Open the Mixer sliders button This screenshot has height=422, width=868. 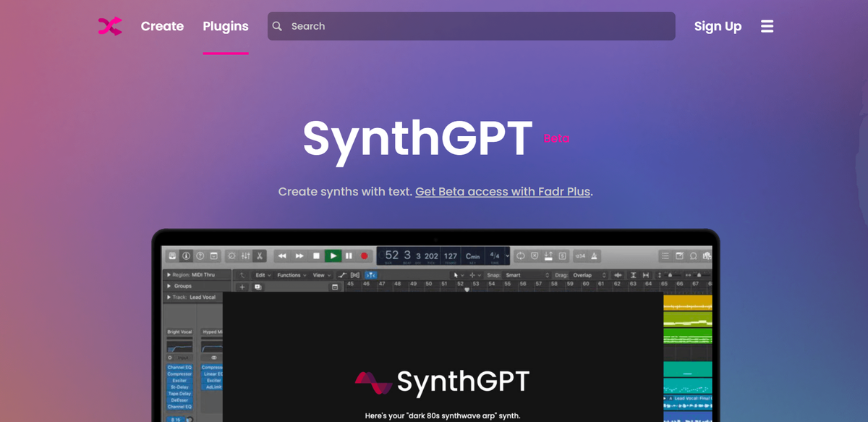pyautogui.click(x=246, y=256)
